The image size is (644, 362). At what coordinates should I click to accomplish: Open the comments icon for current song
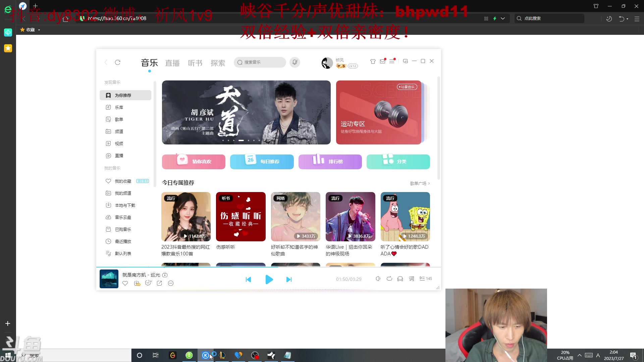[x=148, y=283]
